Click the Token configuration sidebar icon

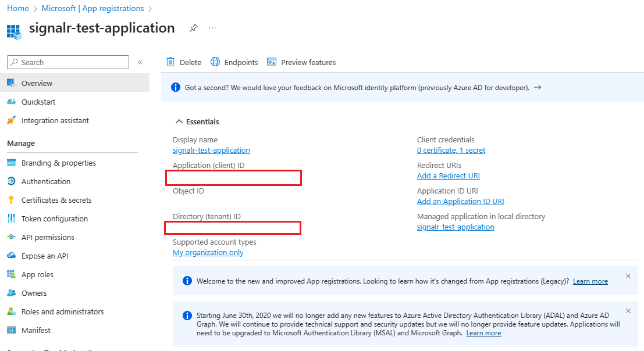pyautogui.click(x=13, y=218)
